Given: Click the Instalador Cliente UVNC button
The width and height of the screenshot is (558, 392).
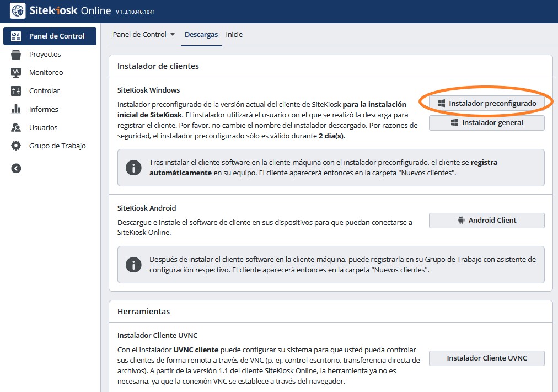Looking at the screenshot, I should click(x=486, y=358).
